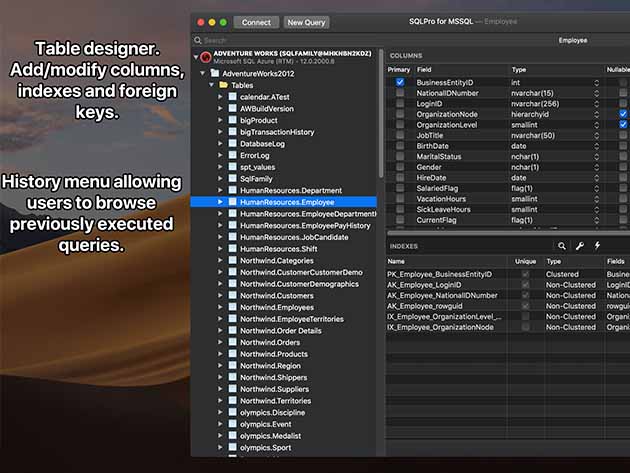Collapse the AdventureWorks2012 database node
The image size is (630, 473).
pos(203,73)
